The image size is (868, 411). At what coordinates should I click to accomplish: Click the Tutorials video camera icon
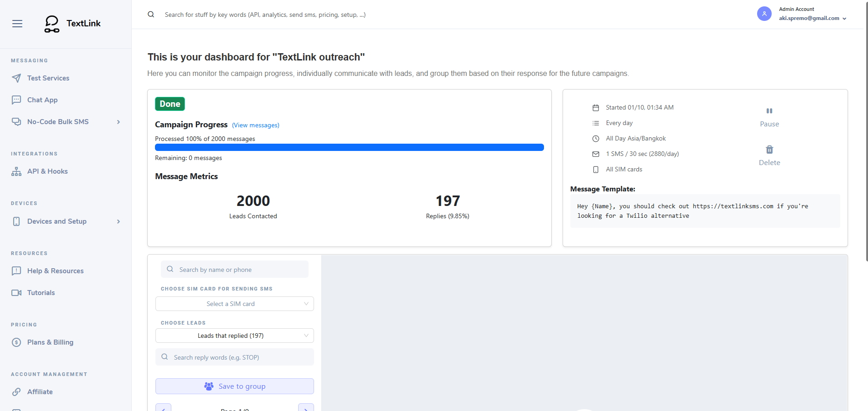pyautogui.click(x=16, y=293)
